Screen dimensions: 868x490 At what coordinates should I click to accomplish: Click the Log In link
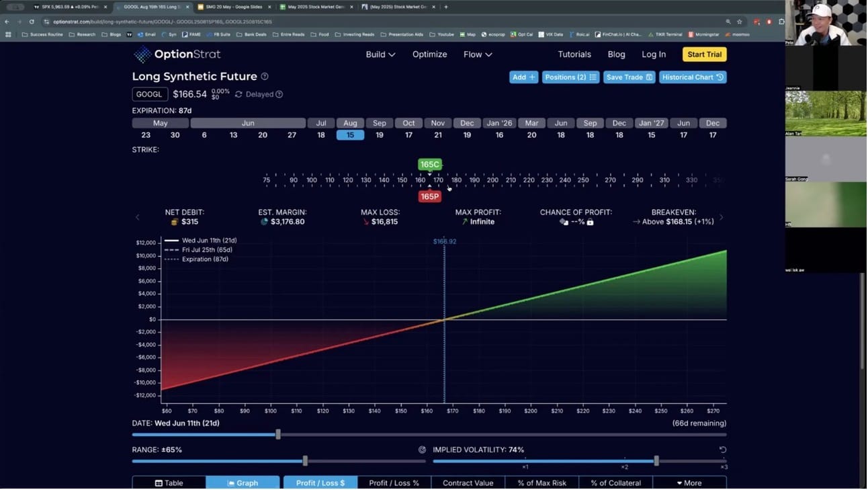click(654, 54)
